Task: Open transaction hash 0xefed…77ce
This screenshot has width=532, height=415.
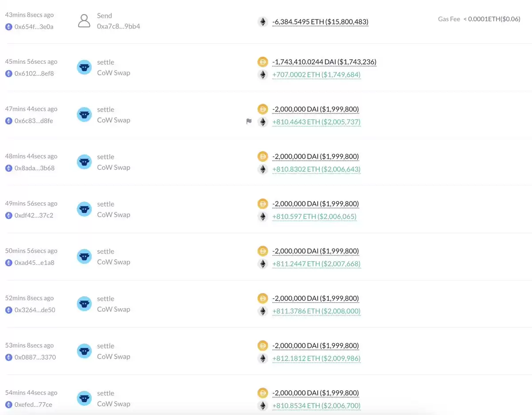Action: pos(33,404)
